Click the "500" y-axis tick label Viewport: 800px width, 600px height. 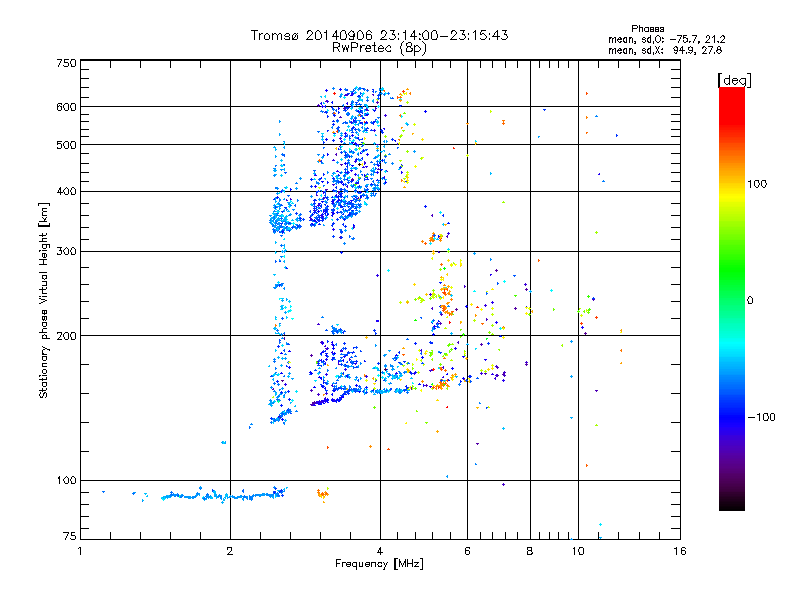pyautogui.click(x=66, y=145)
